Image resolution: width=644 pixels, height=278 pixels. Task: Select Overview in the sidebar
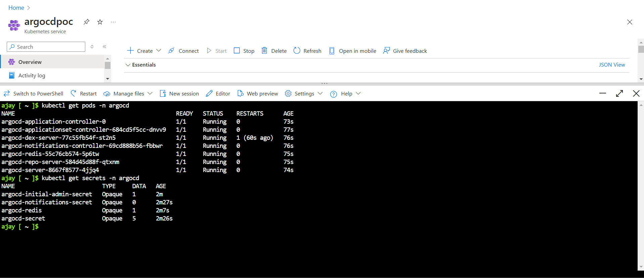[x=52, y=62]
